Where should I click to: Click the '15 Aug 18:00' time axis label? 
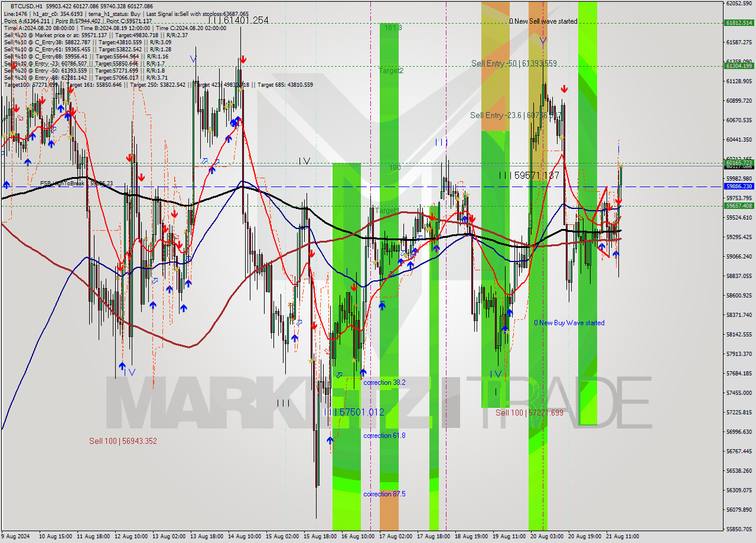320,537
